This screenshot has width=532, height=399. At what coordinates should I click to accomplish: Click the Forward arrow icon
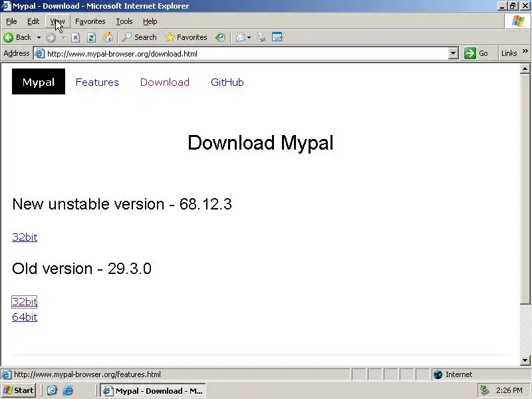tap(51, 37)
